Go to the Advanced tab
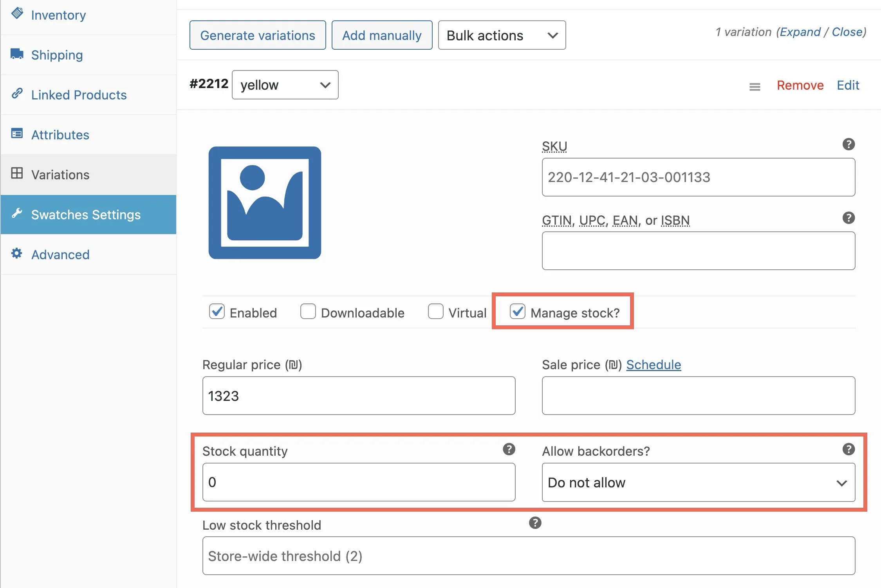 click(x=88, y=254)
